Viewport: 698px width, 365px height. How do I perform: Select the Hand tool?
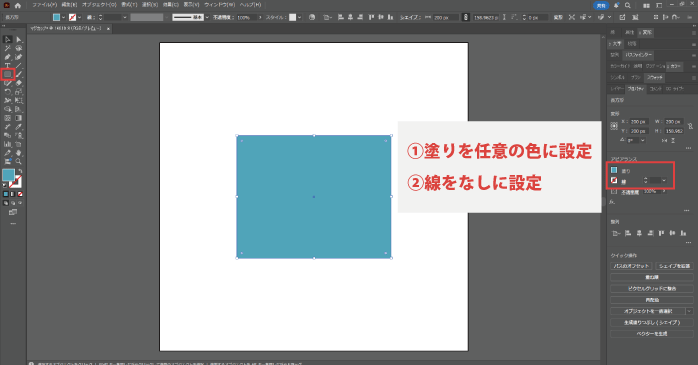19,153
